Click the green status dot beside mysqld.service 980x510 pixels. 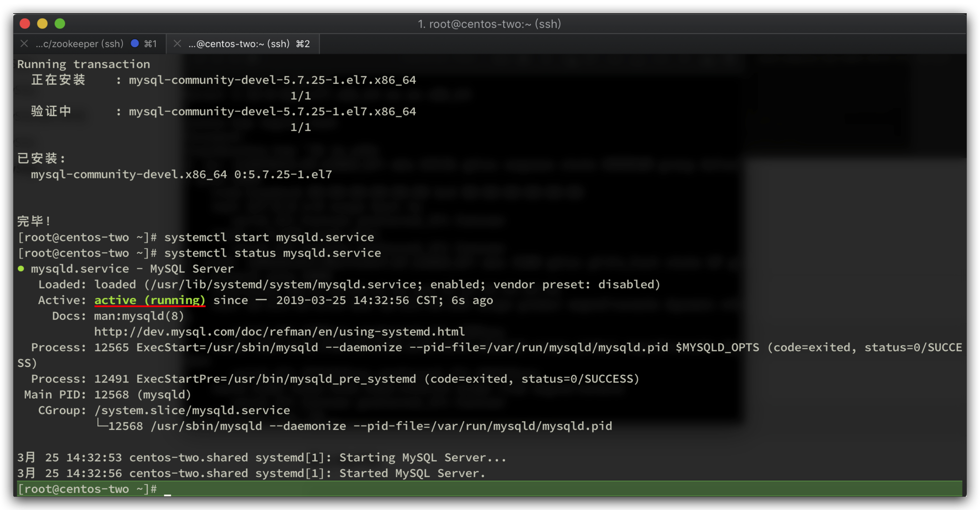[21, 268]
